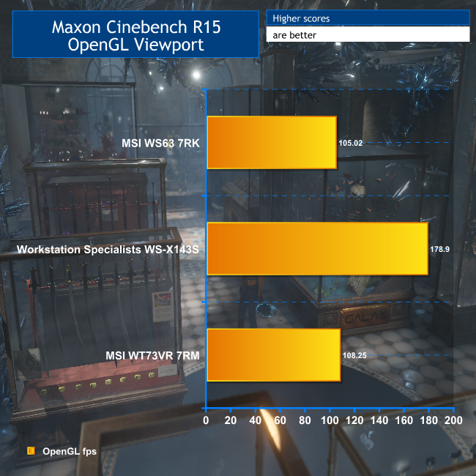This screenshot has width=476, height=476.
Task: Select the MSI WT73VR 7RM bar
Action: tap(274, 355)
